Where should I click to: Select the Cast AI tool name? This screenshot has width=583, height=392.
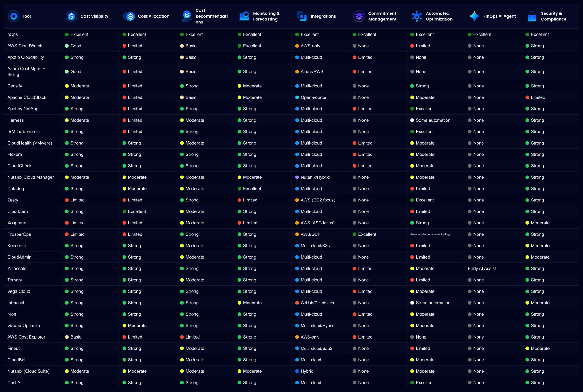(x=14, y=383)
